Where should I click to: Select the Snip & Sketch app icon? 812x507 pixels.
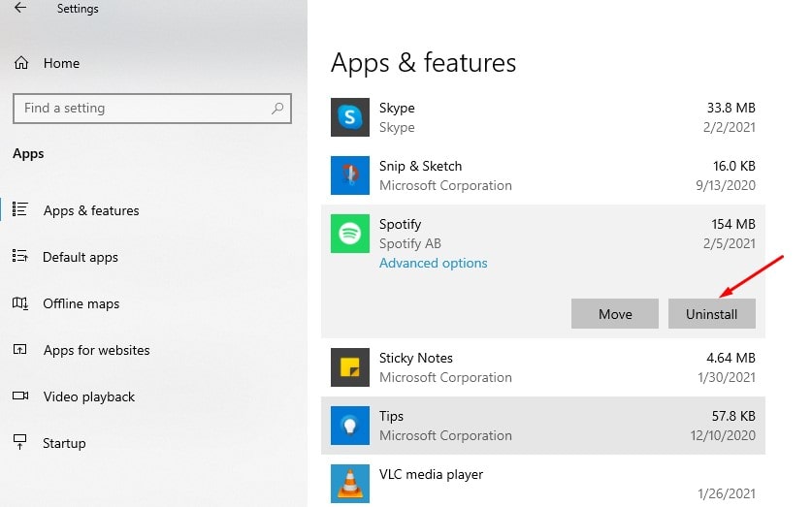pos(350,175)
